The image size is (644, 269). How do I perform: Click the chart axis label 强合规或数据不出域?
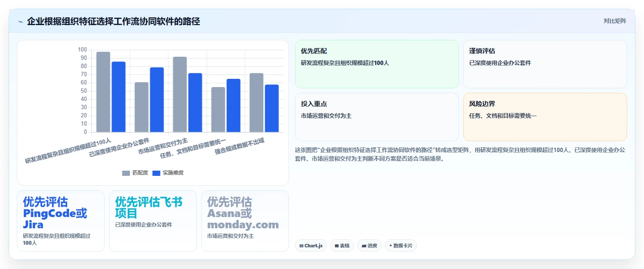239,146
